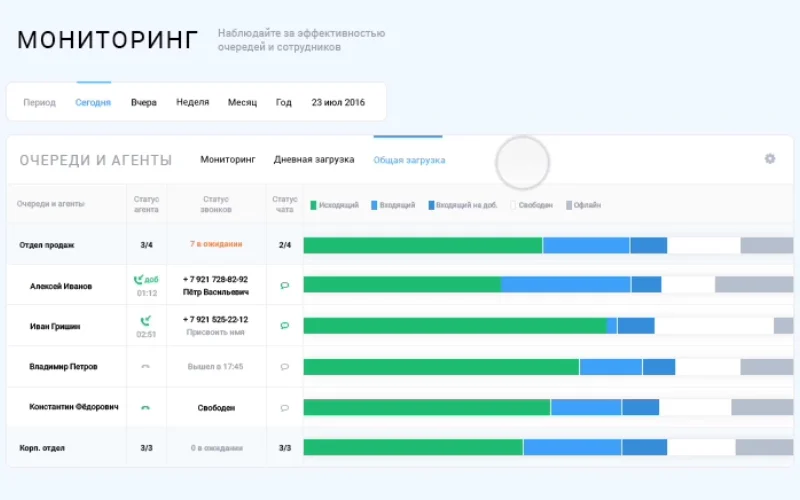Select the Корп. отдел queue row
This screenshot has width=800, height=500.
click(x=400, y=447)
